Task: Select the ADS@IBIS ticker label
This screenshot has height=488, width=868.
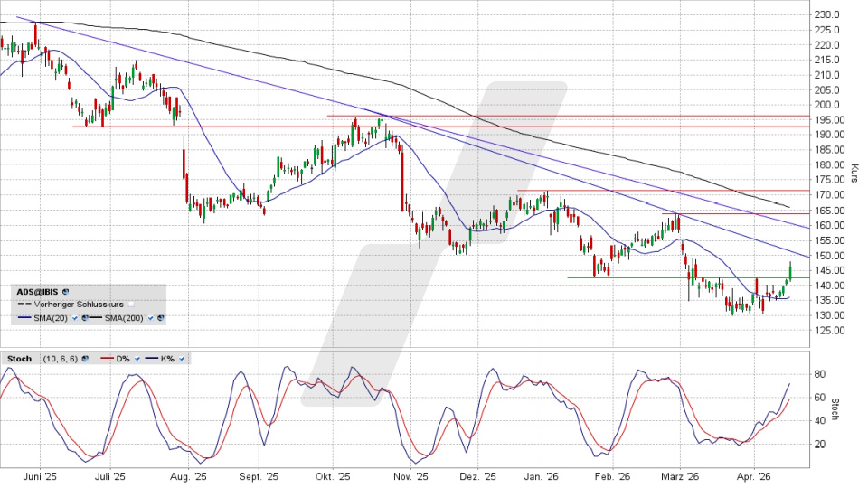Action: [37, 292]
